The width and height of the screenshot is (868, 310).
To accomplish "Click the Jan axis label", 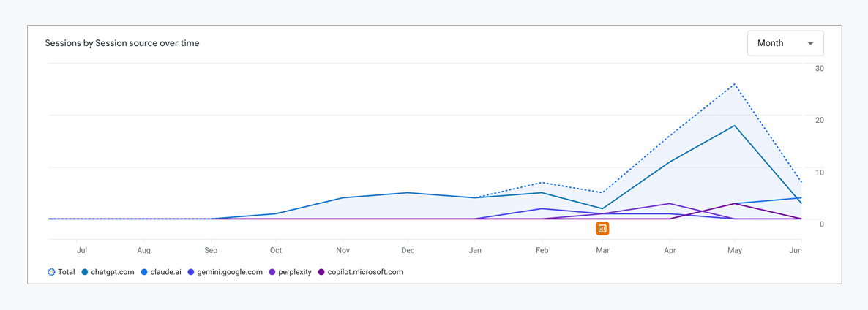I will (475, 250).
